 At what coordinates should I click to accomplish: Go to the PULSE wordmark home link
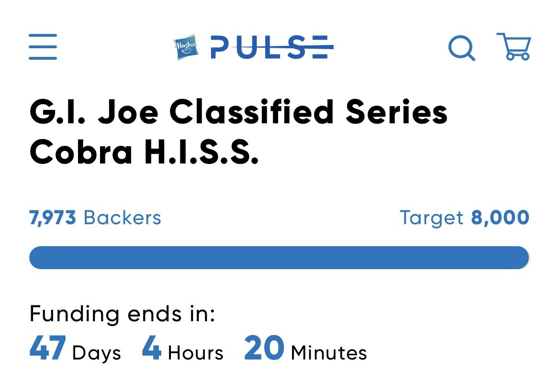(x=272, y=47)
